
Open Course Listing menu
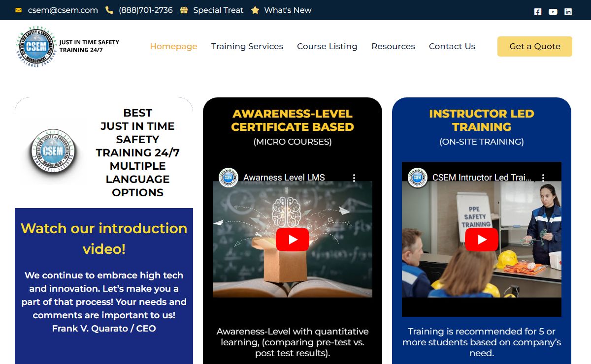(x=327, y=46)
